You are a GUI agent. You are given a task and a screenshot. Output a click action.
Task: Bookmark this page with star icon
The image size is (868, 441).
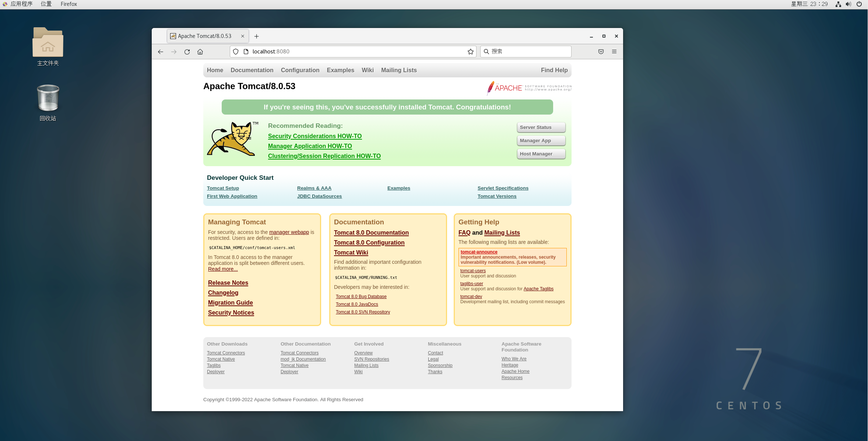pos(470,52)
